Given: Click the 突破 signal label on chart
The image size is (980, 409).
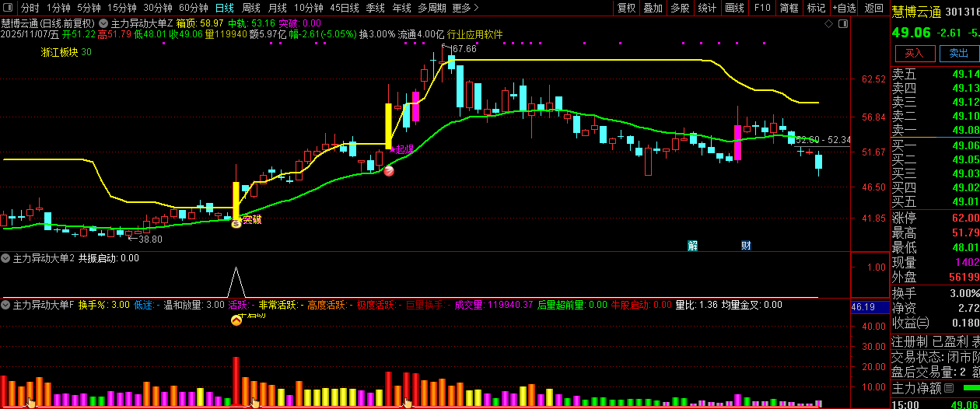Looking at the screenshot, I should (252, 220).
